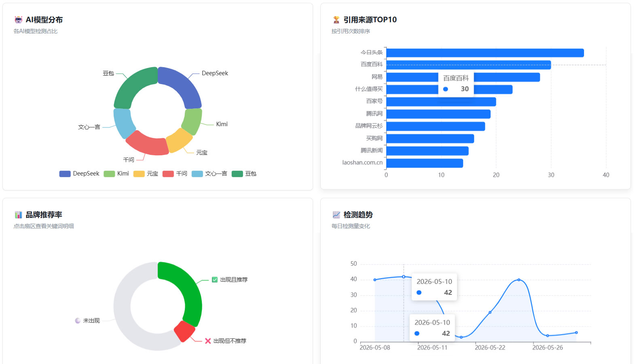Click the 品牌网云杉 bar

(x=436, y=126)
